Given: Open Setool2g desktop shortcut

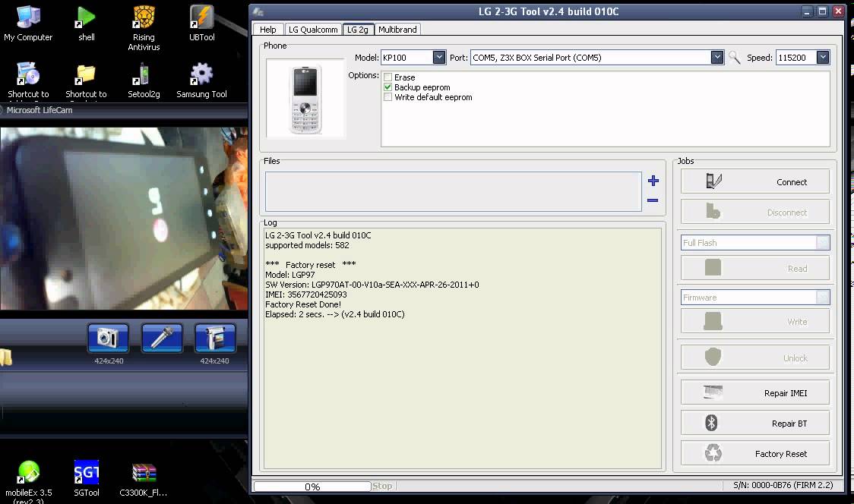Looking at the screenshot, I should (x=144, y=80).
